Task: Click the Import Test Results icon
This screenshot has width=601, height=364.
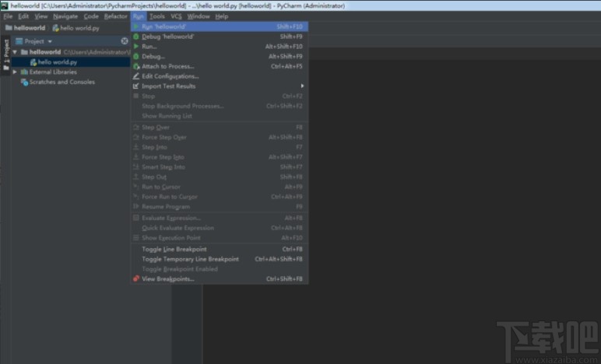Action: pyautogui.click(x=135, y=86)
